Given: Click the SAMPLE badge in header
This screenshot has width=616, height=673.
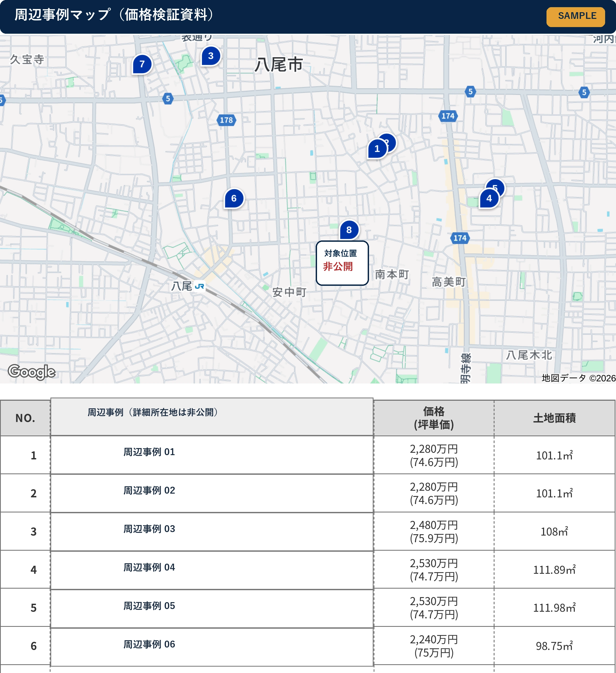Looking at the screenshot, I should click(576, 17).
